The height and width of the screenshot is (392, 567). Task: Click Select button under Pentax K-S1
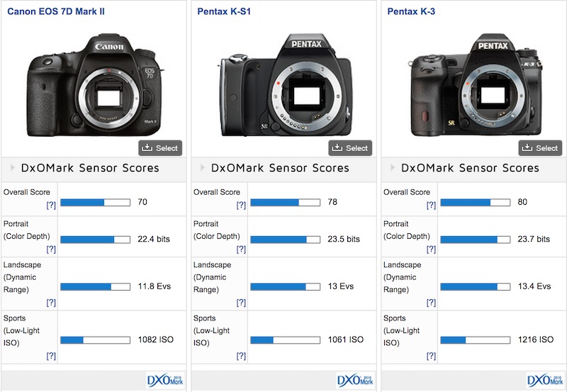tap(350, 148)
